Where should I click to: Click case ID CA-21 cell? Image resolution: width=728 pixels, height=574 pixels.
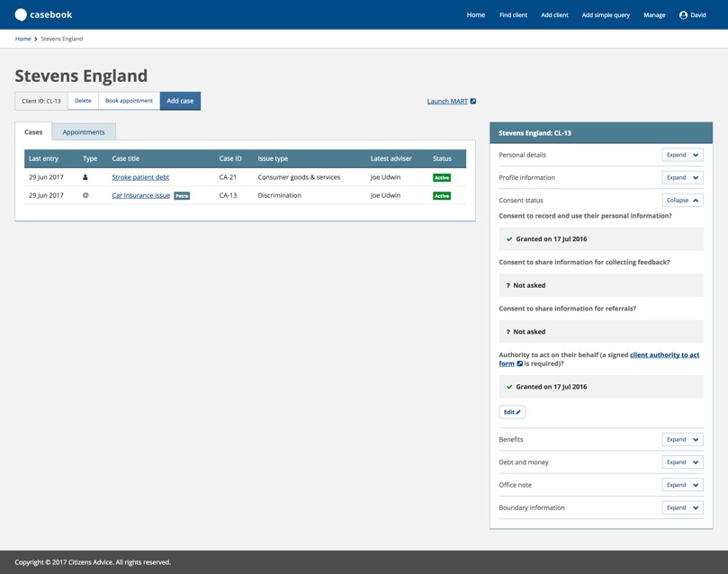point(228,177)
